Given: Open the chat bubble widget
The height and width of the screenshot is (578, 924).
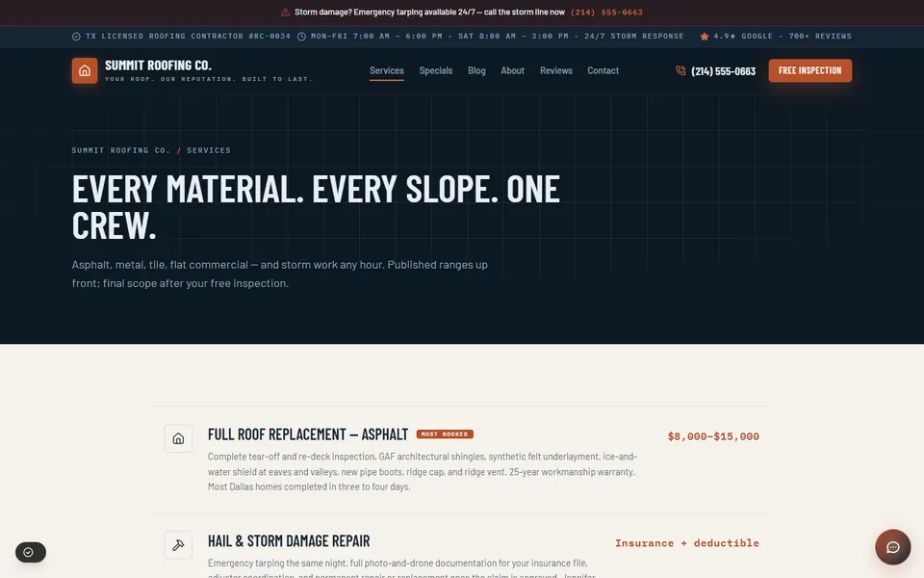Looking at the screenshot, I should [893, 547].
